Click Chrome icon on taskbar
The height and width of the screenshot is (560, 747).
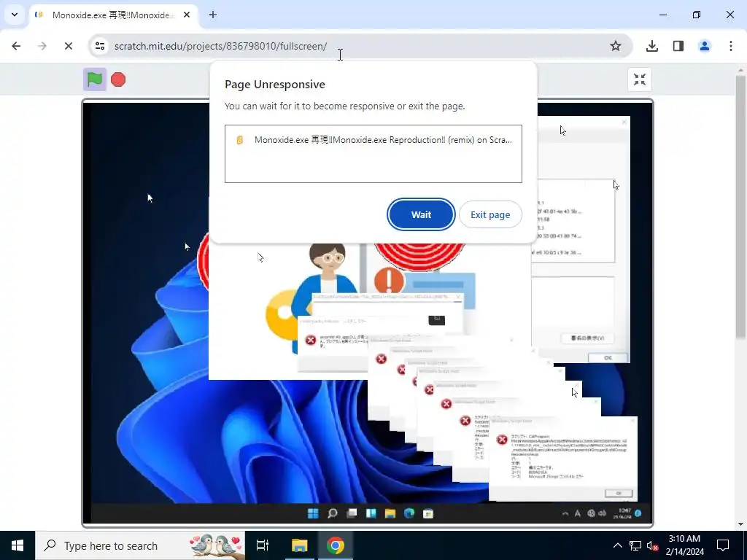click(x=336, y=545)
